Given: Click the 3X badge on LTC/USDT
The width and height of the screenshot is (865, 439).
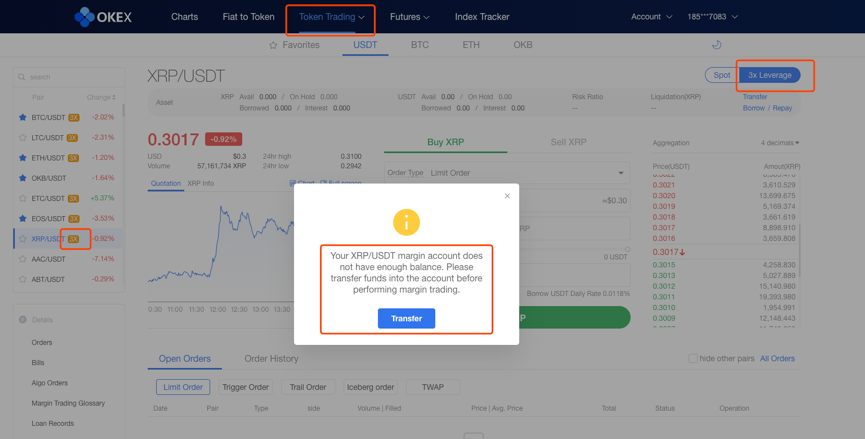Looking at the screenshot, I should coord(72,138).
